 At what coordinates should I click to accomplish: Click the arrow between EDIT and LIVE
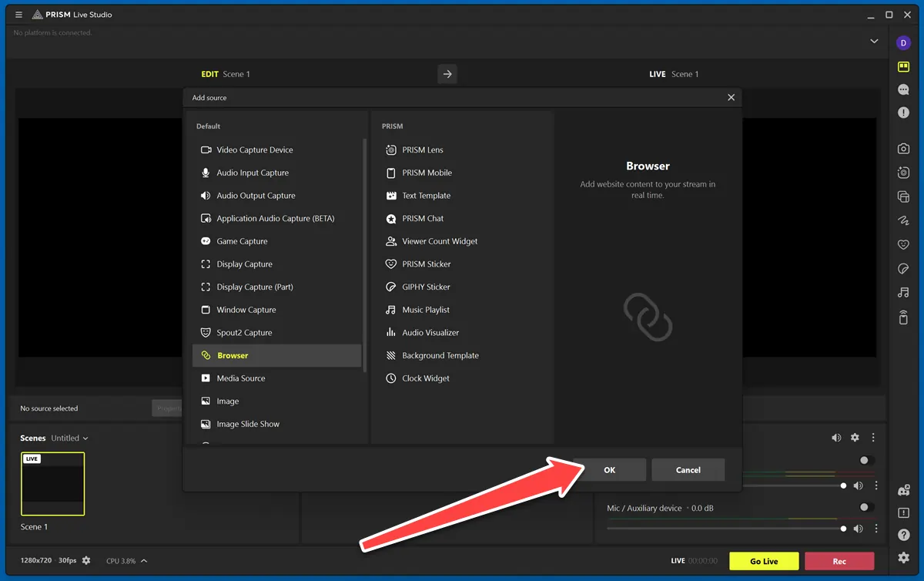447,74
